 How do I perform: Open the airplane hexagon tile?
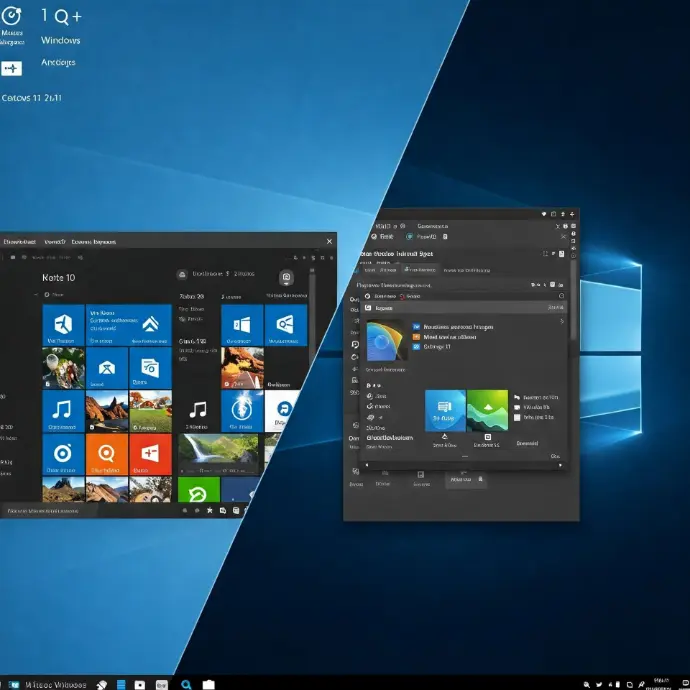(63, 325)
